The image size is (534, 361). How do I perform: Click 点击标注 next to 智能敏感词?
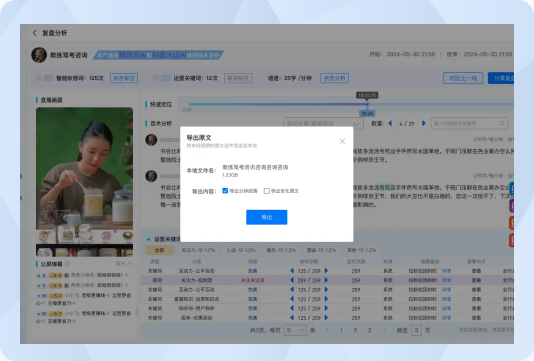coord(124,78)
